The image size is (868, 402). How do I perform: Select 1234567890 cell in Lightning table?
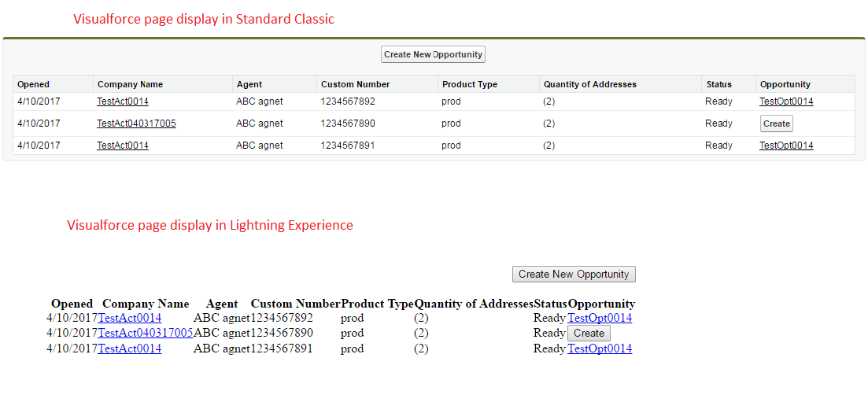tap(282, 333)
